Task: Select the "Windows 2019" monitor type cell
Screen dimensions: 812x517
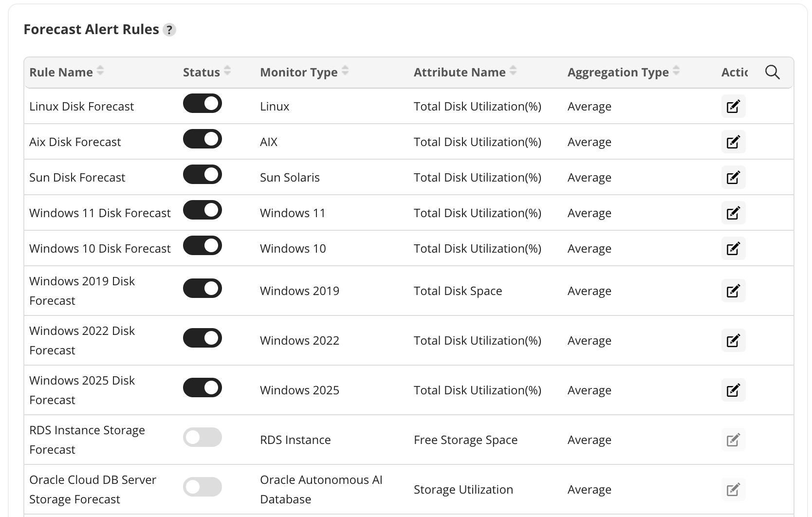Action: 299,291
